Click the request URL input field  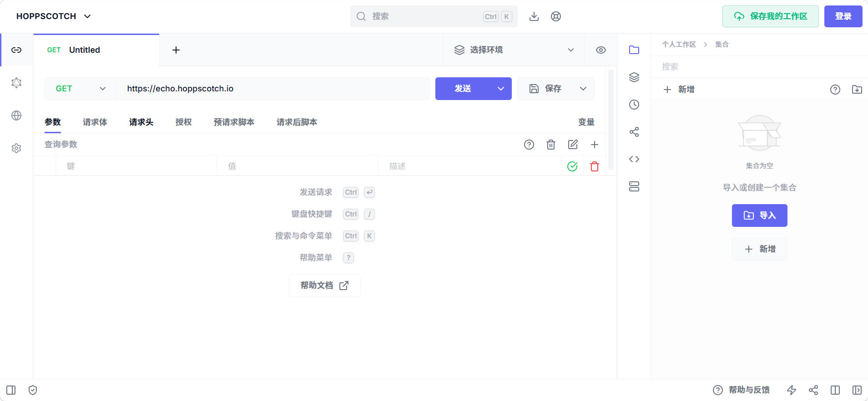[273, 89]
